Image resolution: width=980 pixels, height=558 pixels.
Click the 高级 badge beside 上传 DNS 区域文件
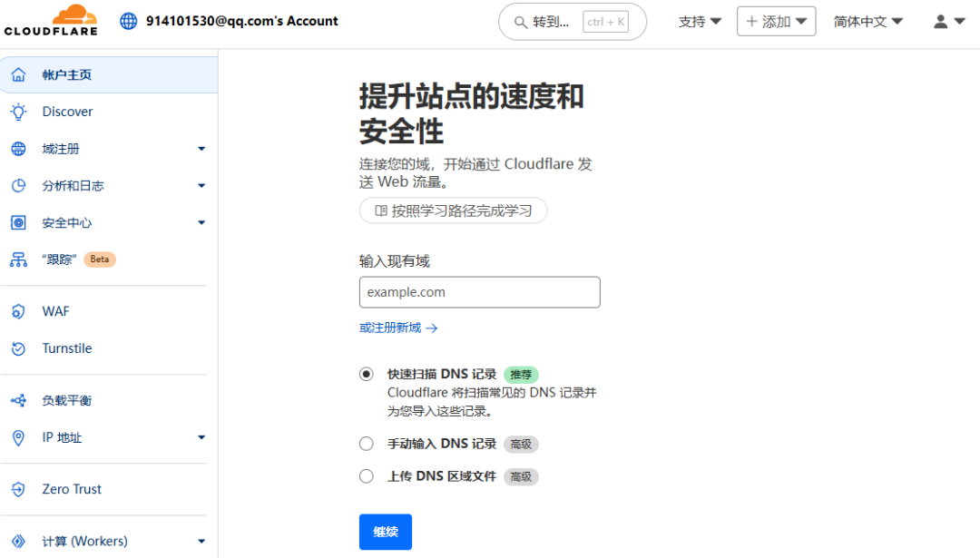[x=521, y=476]
